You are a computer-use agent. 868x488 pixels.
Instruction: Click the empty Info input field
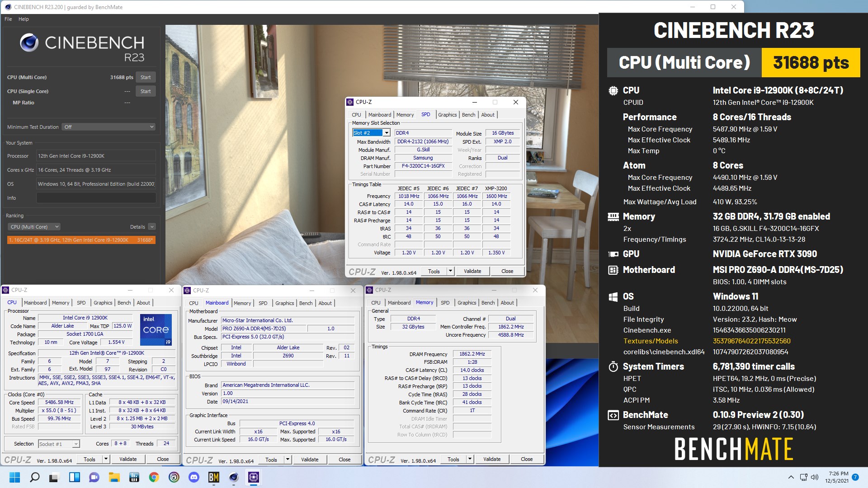point(96,198)
